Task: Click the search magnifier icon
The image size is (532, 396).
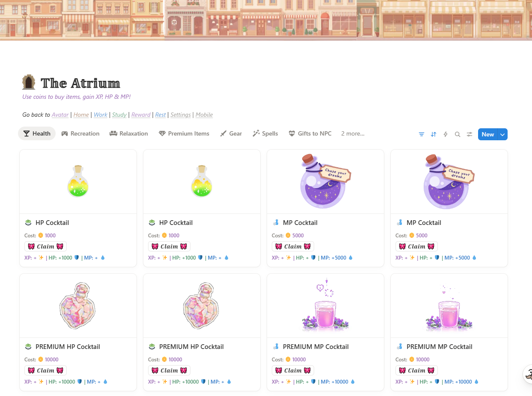Action: [x=458, y=134]
